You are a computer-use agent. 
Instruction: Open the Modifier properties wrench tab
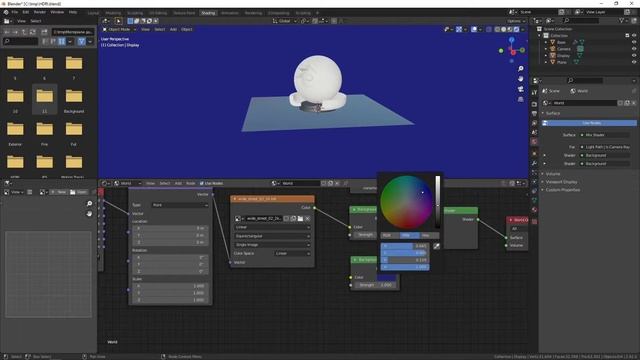[534, 163]
